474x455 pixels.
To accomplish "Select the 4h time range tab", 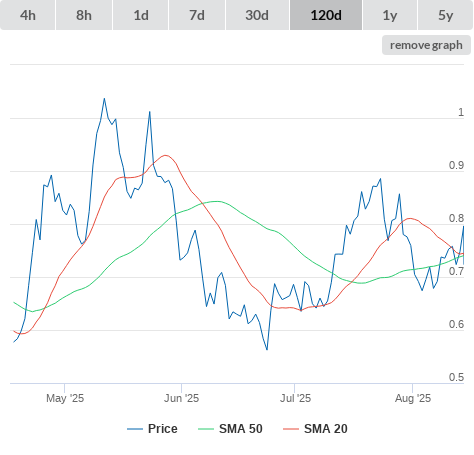I will tap(28, 15).
